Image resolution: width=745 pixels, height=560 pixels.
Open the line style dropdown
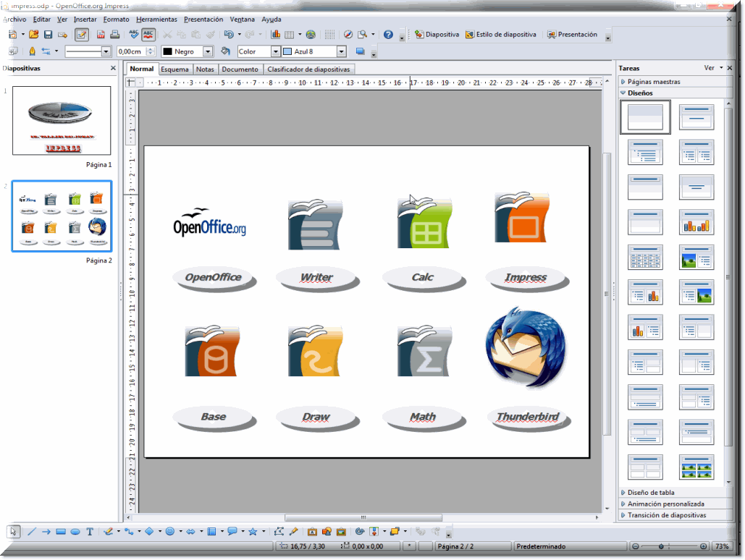point(106,51)
